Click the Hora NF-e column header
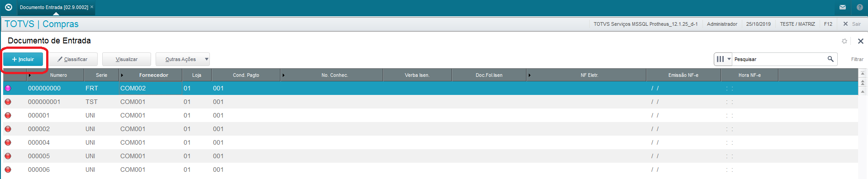Viewport: 868px width, 179px height. 749,75
